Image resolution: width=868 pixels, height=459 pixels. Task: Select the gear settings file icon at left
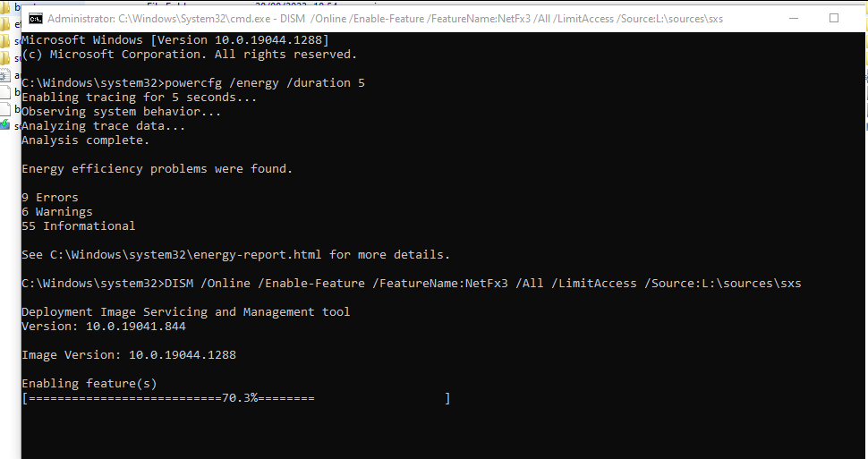5,76
